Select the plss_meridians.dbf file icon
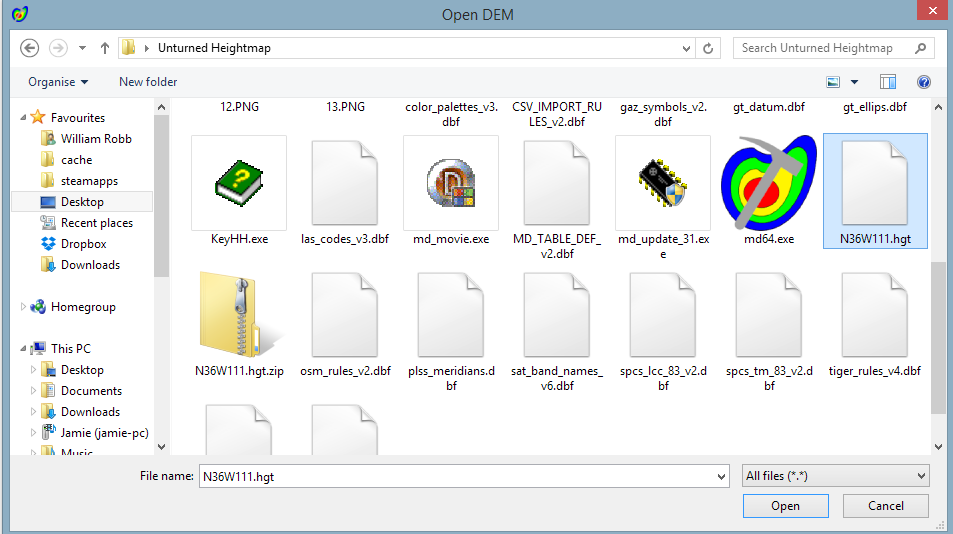This screenshot has height=534, width=953. click(x=451, y=315)
